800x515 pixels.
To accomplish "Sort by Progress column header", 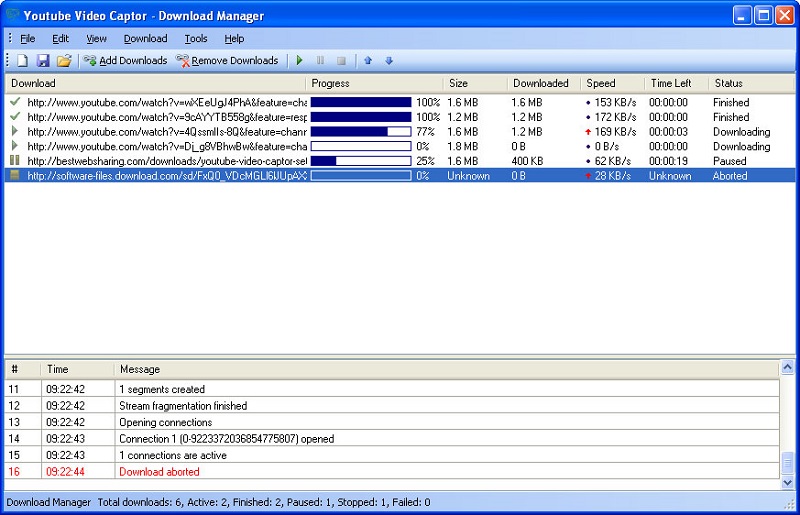I will click(374, 83).
